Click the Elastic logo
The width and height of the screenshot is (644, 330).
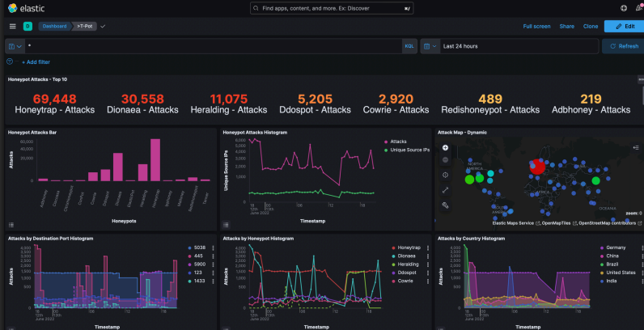tap(24, 7)
